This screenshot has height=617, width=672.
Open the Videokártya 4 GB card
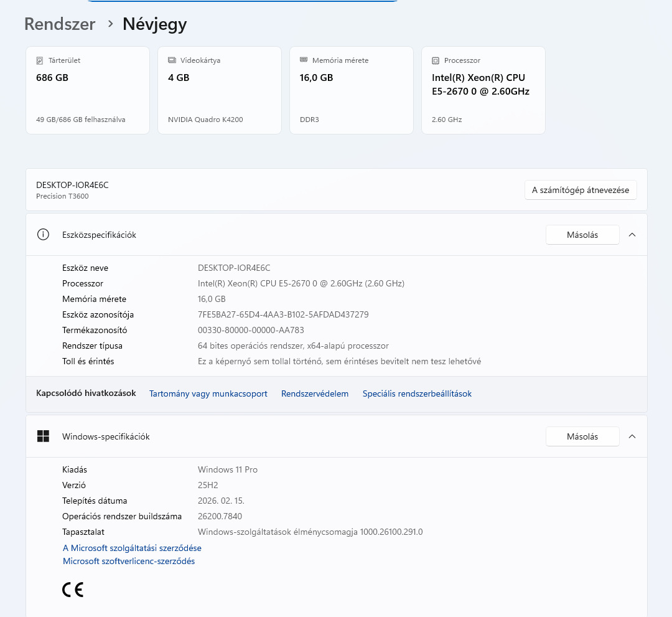pyautogui.click(x=220, y=90)
